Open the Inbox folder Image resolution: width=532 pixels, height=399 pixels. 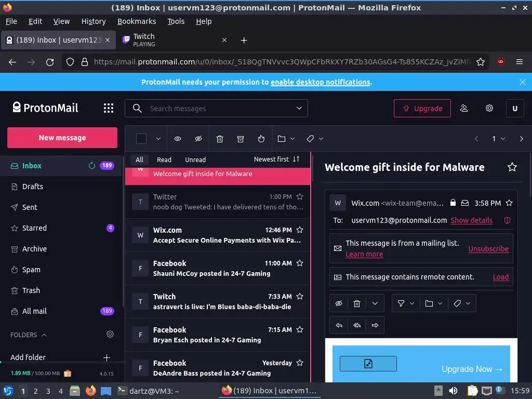point(32,166)
